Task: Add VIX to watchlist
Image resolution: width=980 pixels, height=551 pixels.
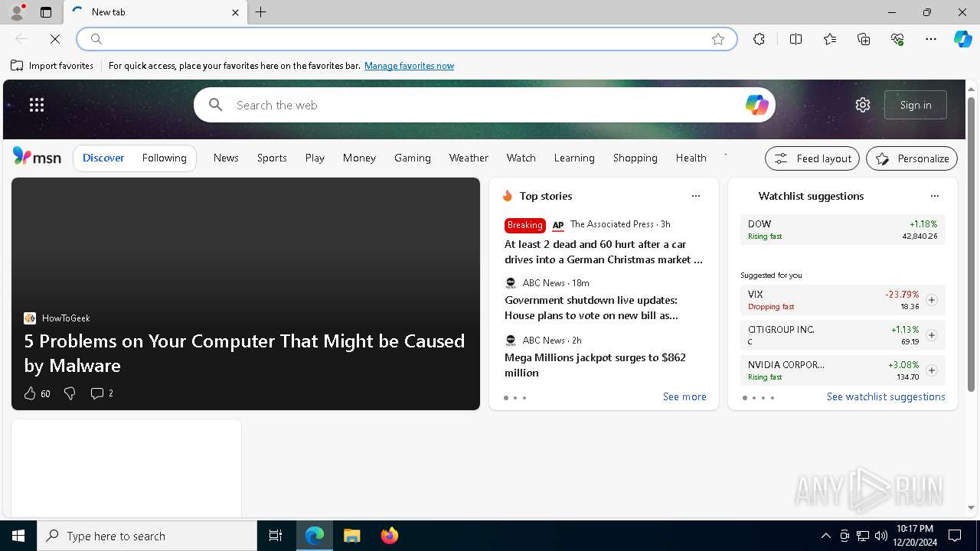Action: pos(932,300)
